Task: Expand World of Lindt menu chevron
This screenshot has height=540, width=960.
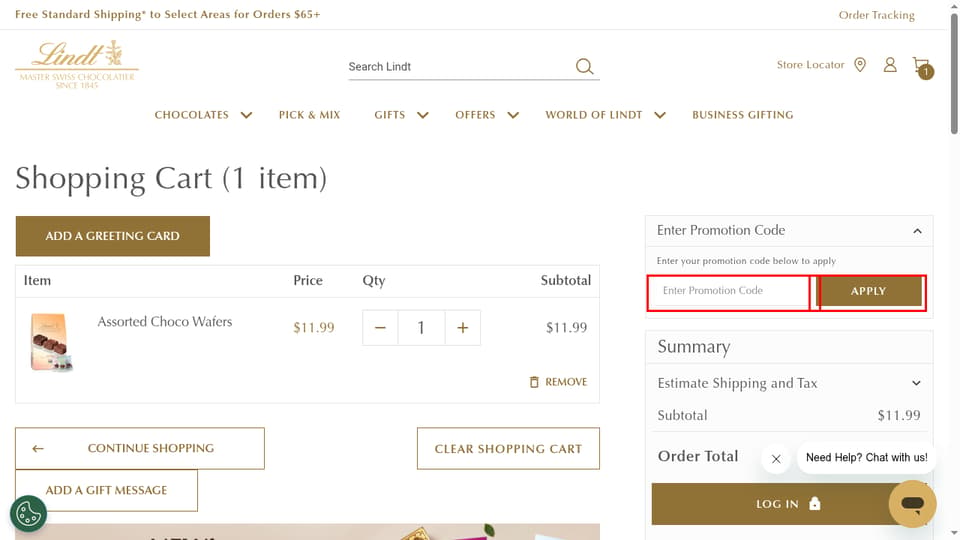Action: point(659,115)
